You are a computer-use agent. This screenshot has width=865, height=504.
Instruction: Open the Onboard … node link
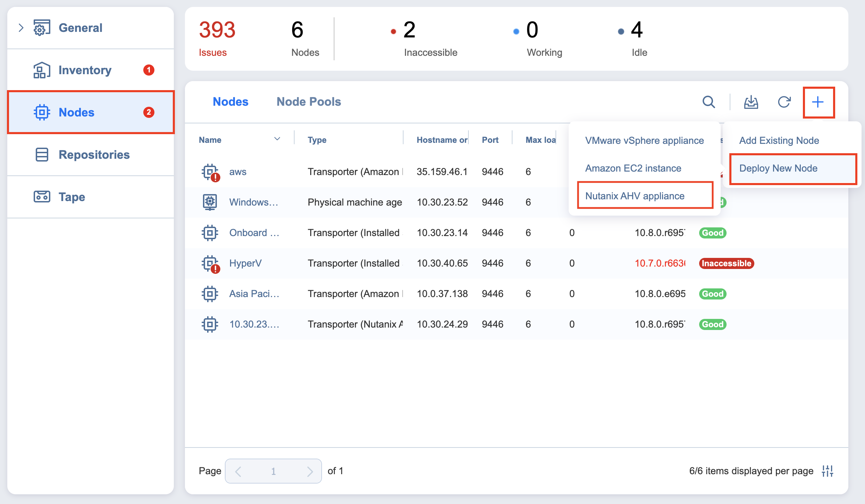pos(254,233)
